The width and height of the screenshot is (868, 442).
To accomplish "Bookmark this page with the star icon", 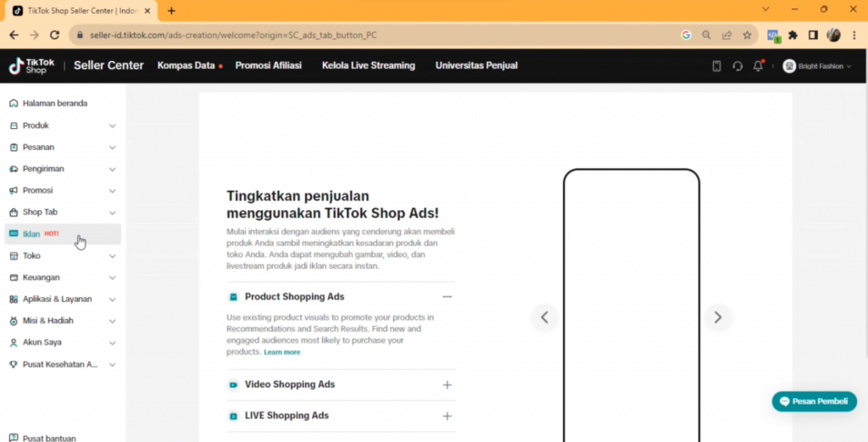I will tap(748, 35).
